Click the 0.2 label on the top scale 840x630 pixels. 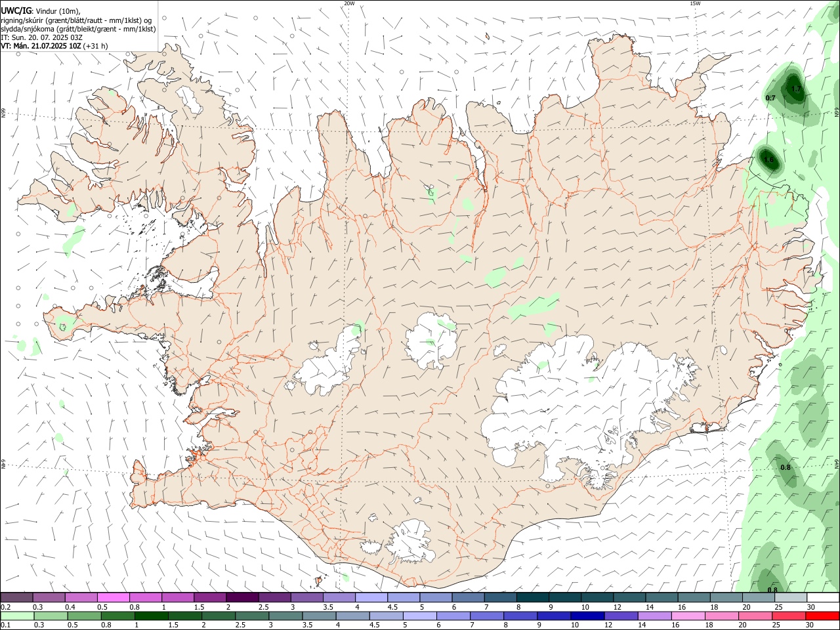point(5,607)
